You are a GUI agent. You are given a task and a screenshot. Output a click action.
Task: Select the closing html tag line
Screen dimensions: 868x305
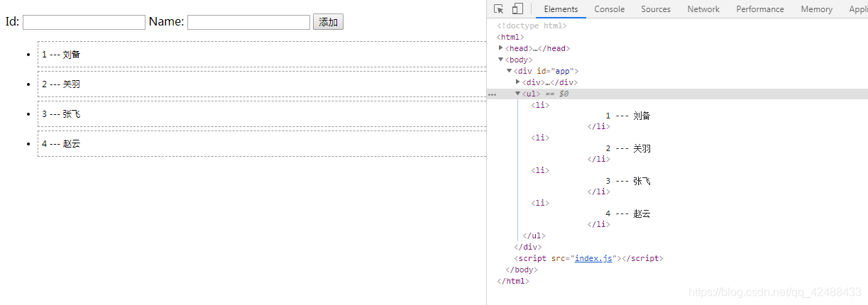coord(513,282)
